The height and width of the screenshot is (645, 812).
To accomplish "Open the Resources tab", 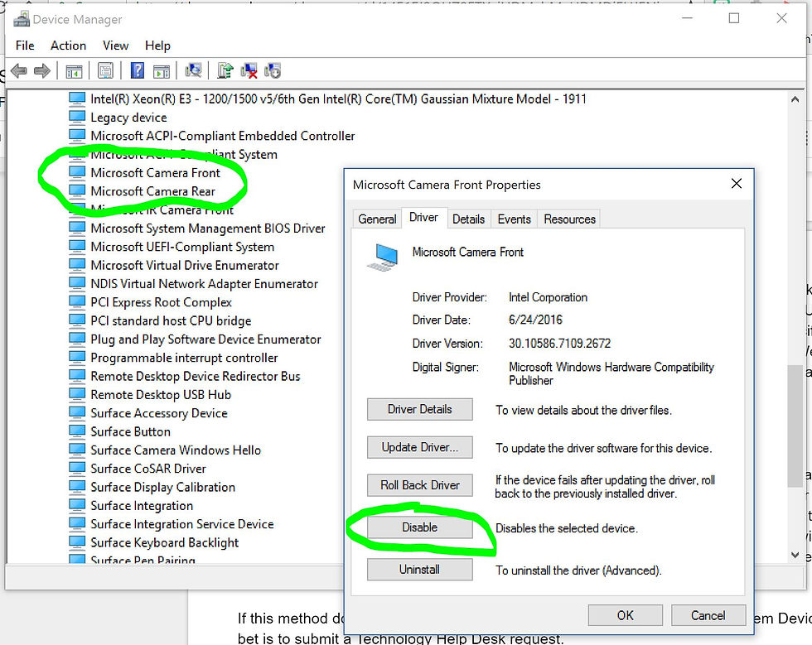I will (x=569, y=219).
